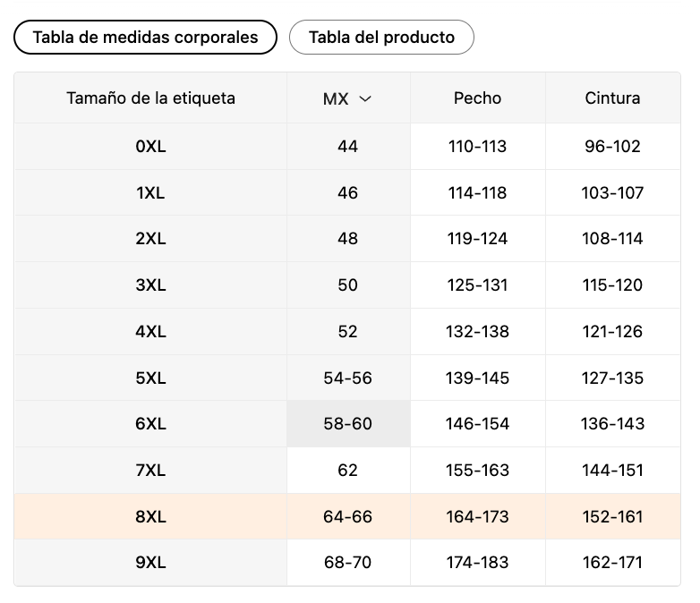Select the 1XL size label
Image resolution: width=700 pixels, height=603 pixels.
151,193
